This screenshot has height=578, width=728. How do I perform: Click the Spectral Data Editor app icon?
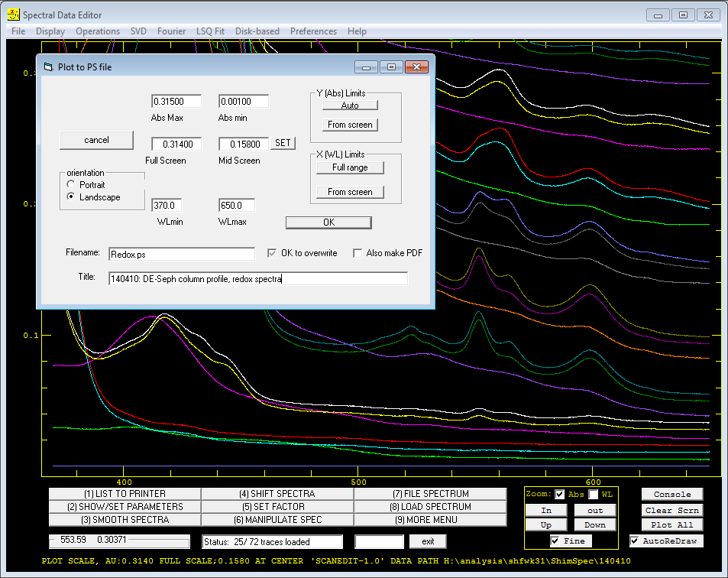(x=14, y=15)
